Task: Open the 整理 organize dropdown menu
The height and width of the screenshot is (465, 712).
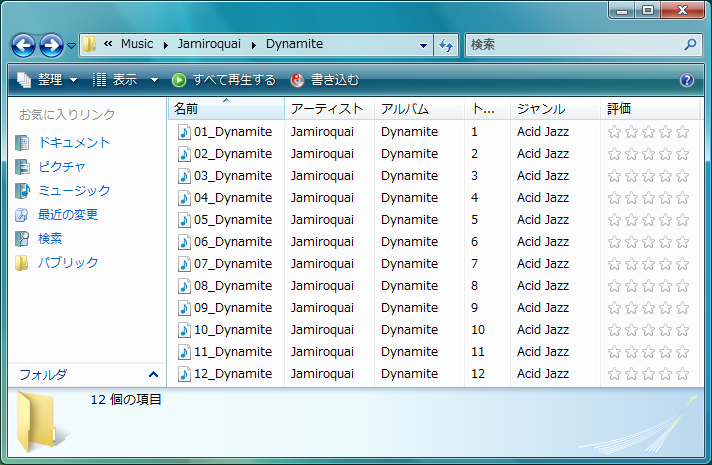Action: click(x=48, y=80)
